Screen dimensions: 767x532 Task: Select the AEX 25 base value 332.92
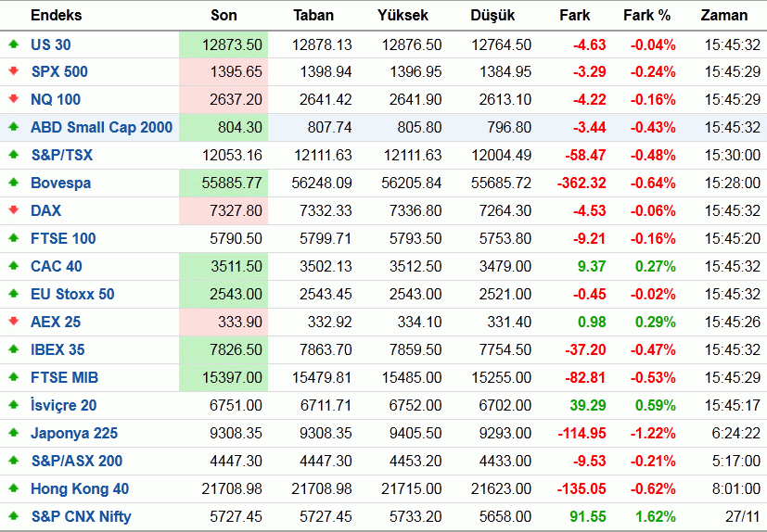329,323
